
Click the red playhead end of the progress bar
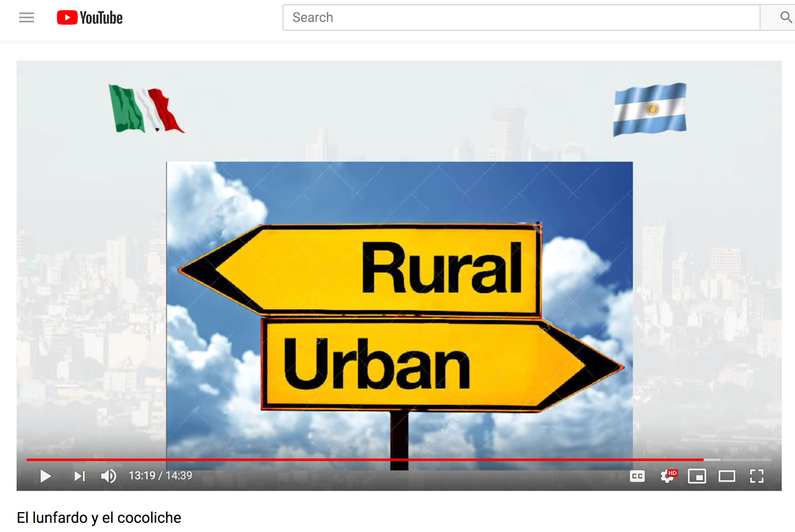(x=703, y=460)
